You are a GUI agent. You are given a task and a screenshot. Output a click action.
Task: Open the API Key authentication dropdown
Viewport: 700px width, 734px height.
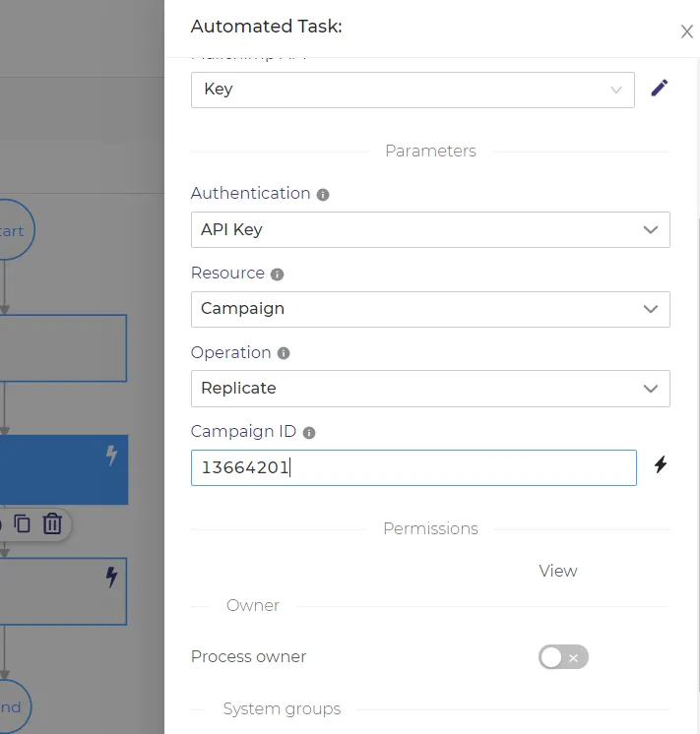(x=430, y=230)
